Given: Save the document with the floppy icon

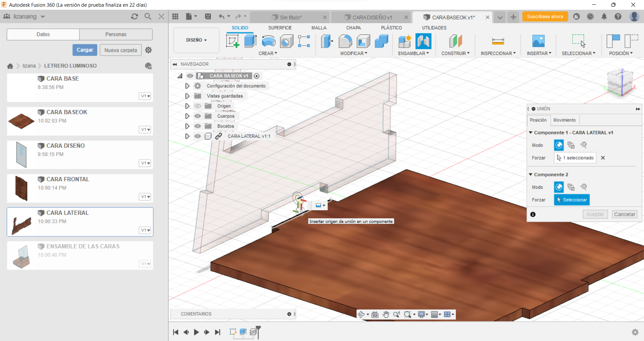Looking at the screenshot, I should coord(208,16).
